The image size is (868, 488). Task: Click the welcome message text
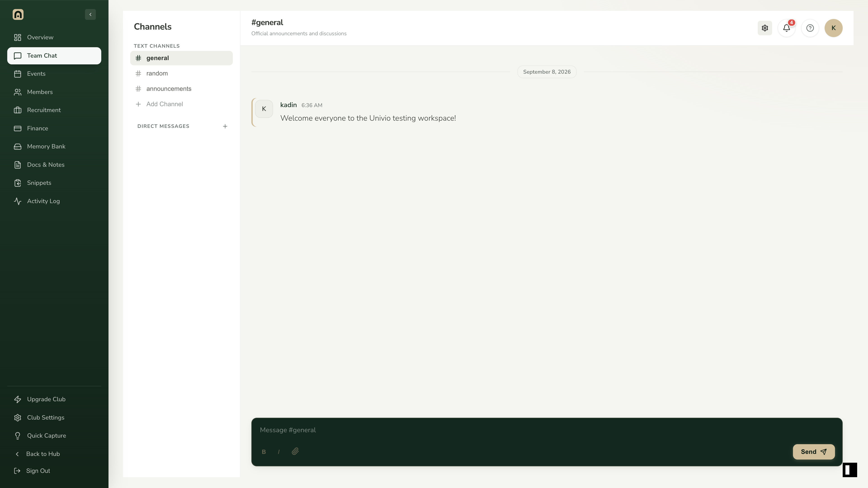tap(368, 118)
